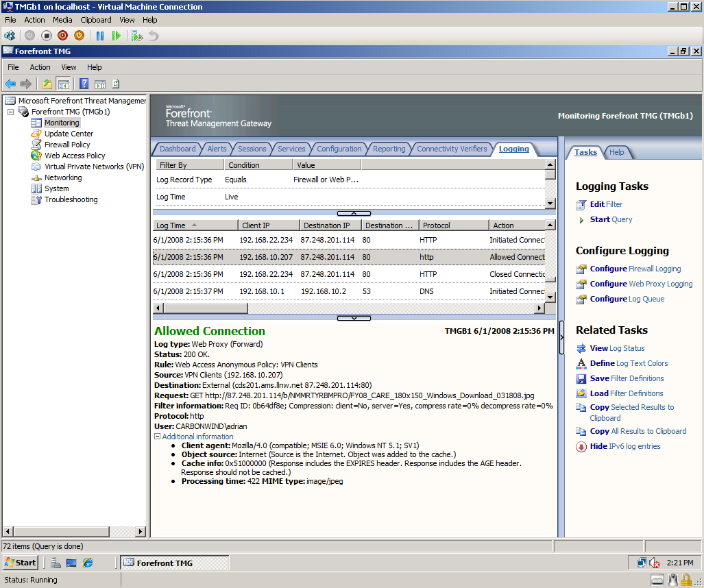Open the Firewall Policy node

click(67, 145)
